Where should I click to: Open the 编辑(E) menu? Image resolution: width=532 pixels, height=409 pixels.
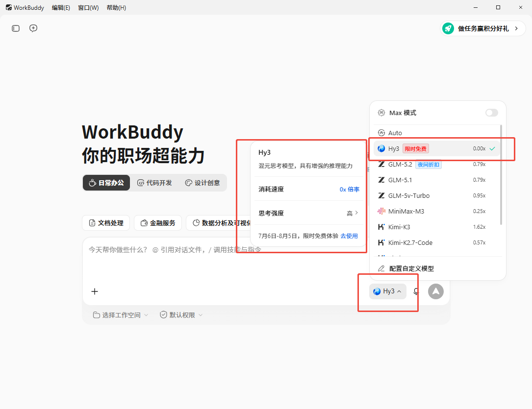61,7
